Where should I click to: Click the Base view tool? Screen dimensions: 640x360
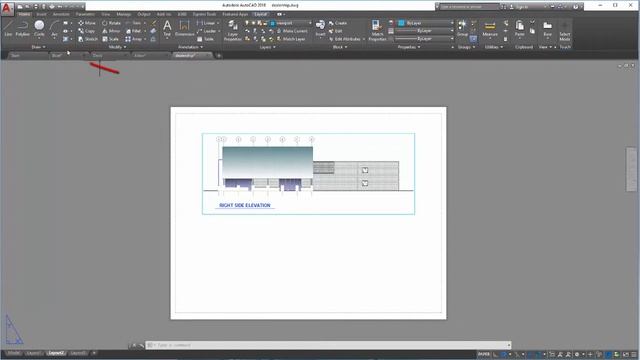pos(547,29)
